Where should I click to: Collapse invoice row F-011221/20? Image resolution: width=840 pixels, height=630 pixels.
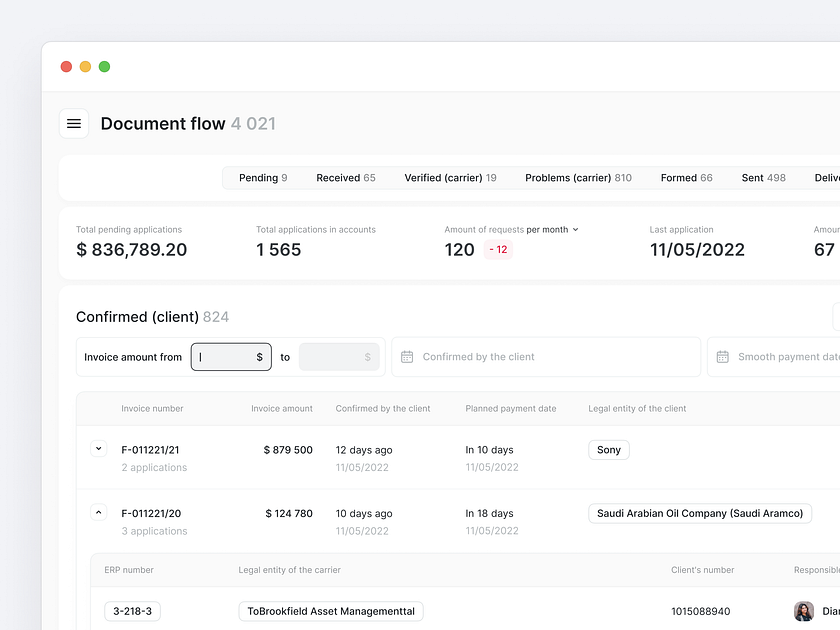tap(98, 513)
